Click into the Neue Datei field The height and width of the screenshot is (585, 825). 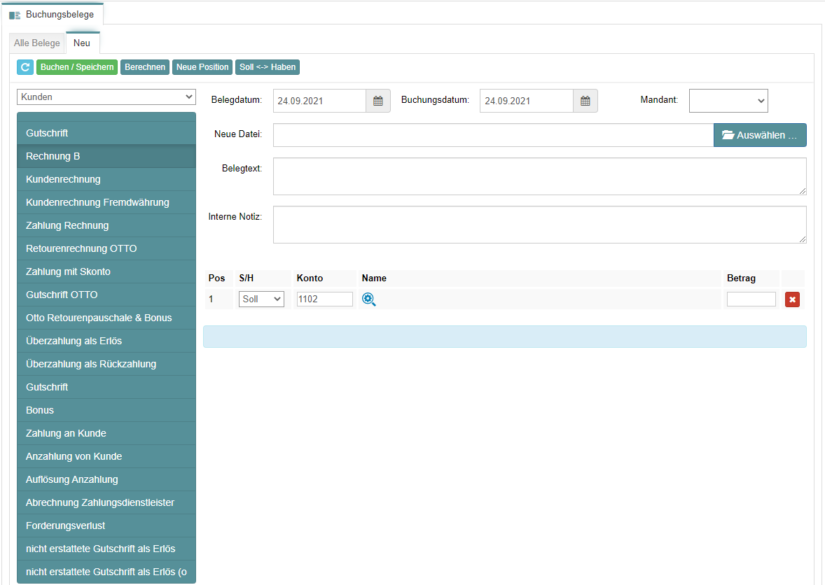pyautogui.click(x=493, y=135)
